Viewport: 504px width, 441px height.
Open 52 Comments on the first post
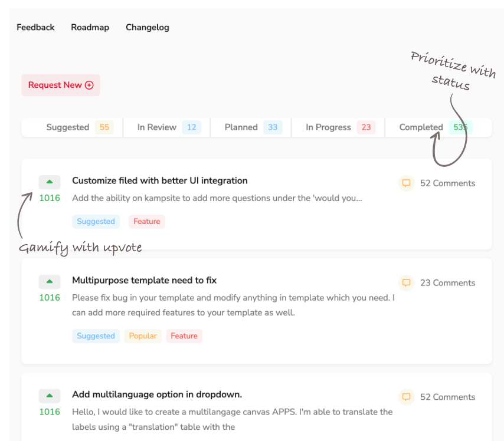point(447,183)
